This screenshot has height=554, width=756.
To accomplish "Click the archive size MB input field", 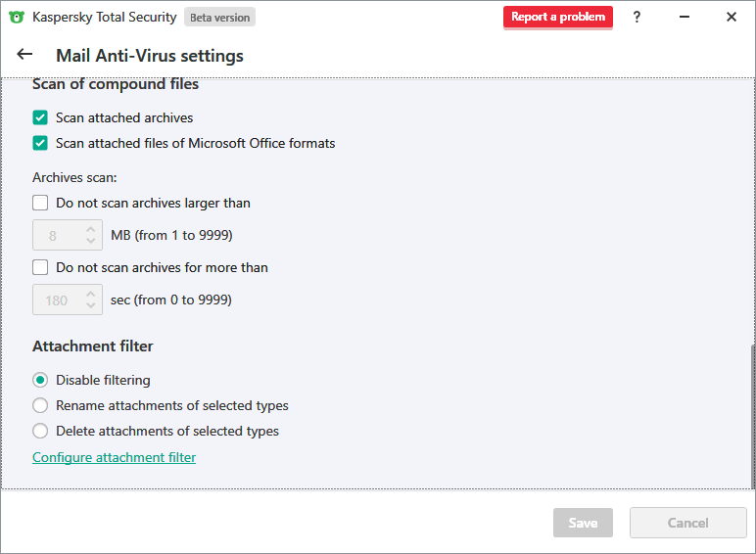I will tap(57, 236).
